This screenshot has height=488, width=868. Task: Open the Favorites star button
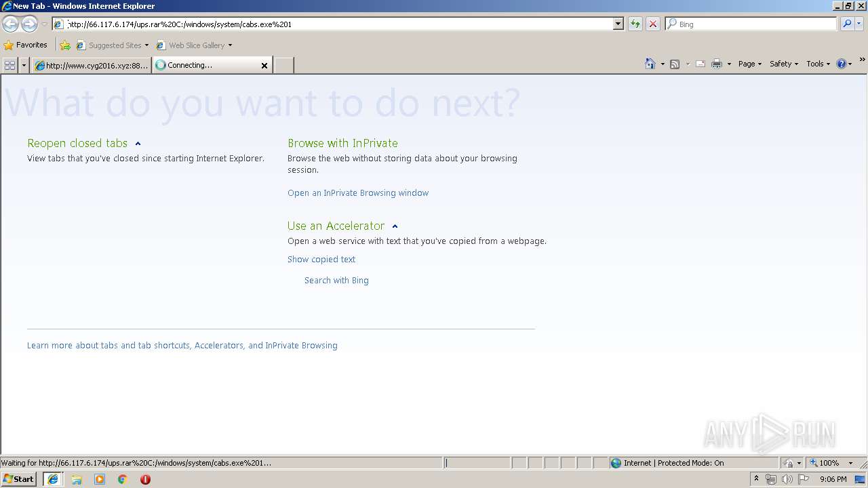pyautogui.click(x=26, y=45)
